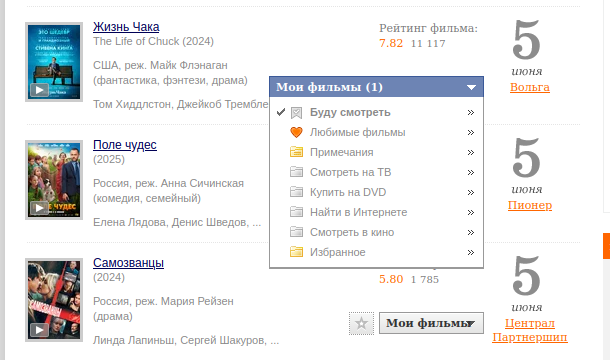Image resolution: width=610 pixels, height=360 pixels.
Task: Play trailer icon on Жизнь Чака poster
Action: coord(39,90)
